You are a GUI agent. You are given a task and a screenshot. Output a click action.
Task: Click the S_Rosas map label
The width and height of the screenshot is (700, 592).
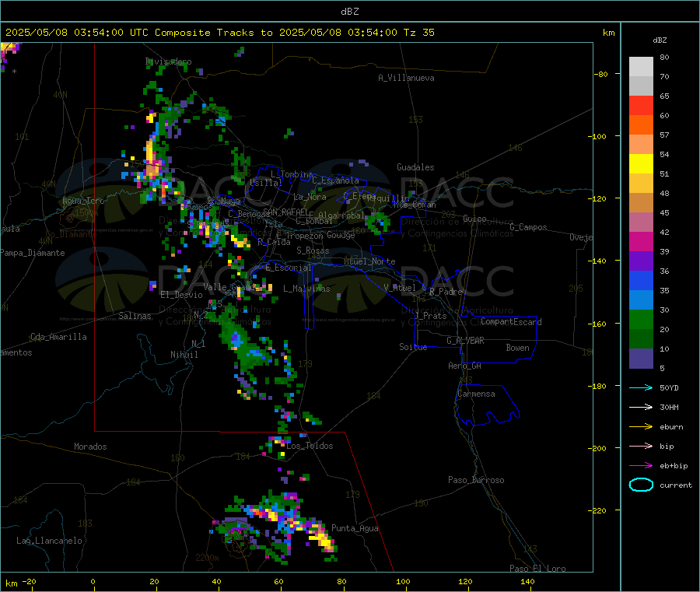pos(313,251)
